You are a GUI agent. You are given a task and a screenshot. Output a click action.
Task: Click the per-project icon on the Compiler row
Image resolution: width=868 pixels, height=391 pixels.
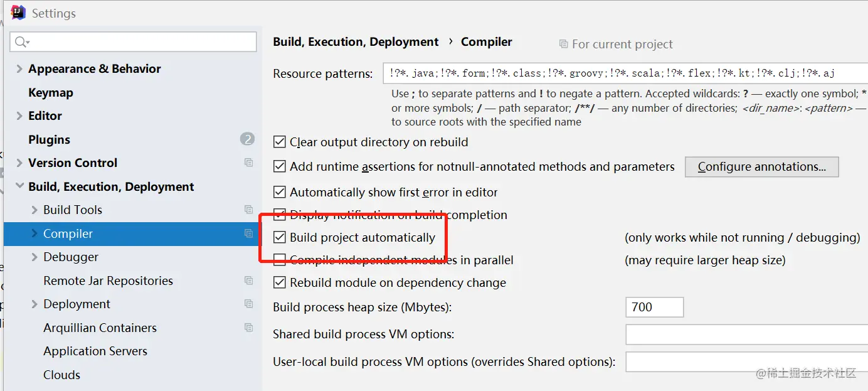pyautogui.click(x=249, y=233)
